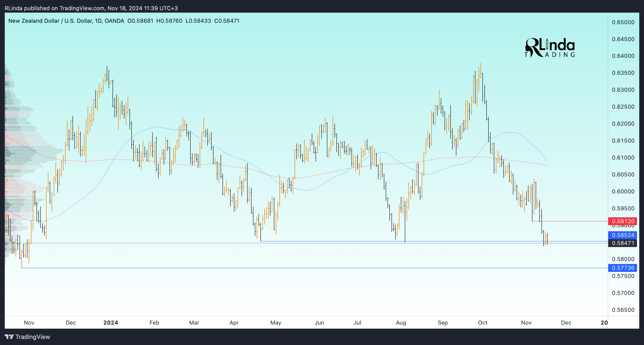Click the 0.58000 price axis value
The image size is (644, 345).
point(623,259)
